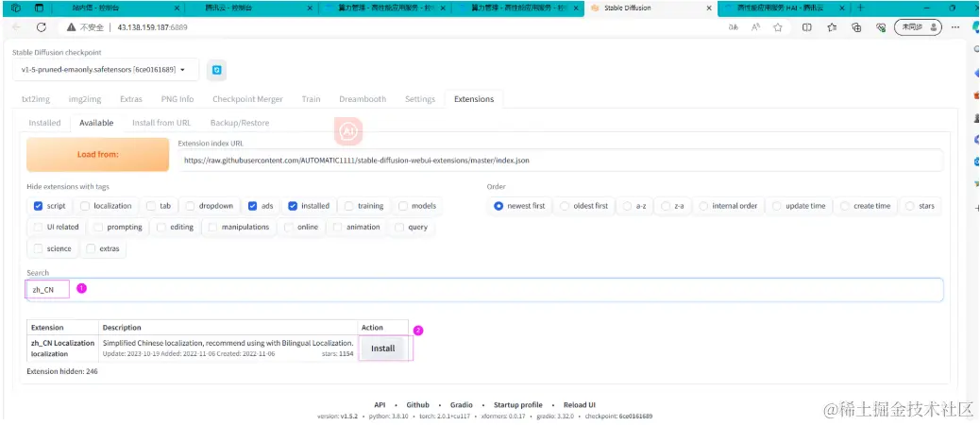Switch to Install from URL sub-tab
The image size is (980, 425).
click(x=161, y=123)
